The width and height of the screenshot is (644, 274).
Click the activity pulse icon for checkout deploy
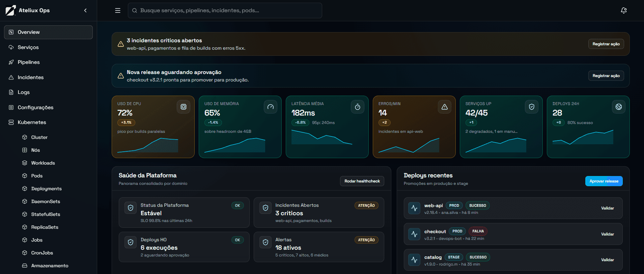tap(414, 234)
